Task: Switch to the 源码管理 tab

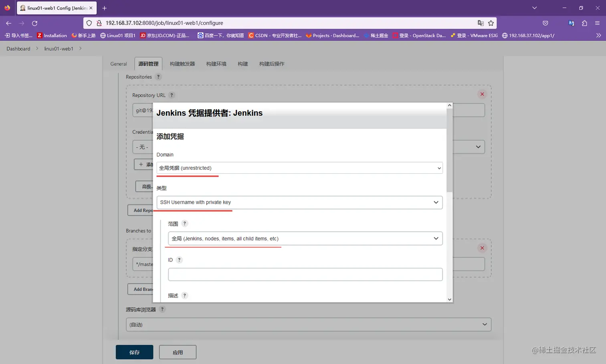Action: (148, 64)
